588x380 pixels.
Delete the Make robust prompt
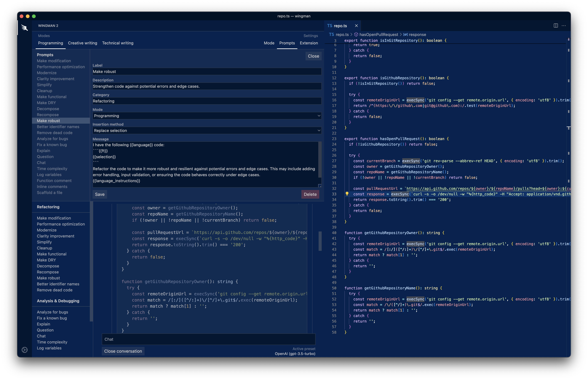coord(310,194)
